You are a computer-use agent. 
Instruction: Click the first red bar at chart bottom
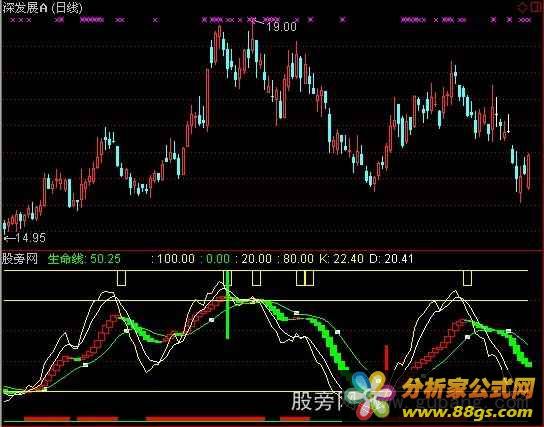tap(47, 419)
